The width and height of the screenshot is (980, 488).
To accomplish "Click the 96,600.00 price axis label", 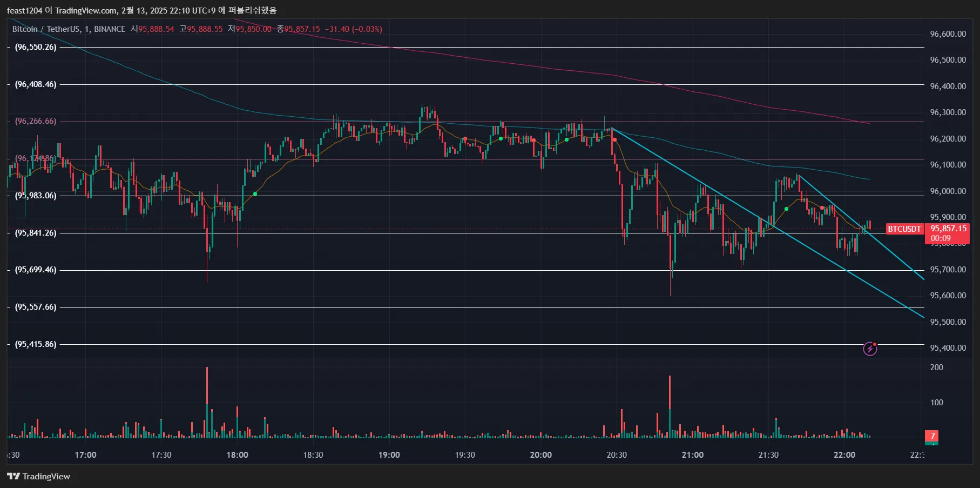I will tap(948, 34).
